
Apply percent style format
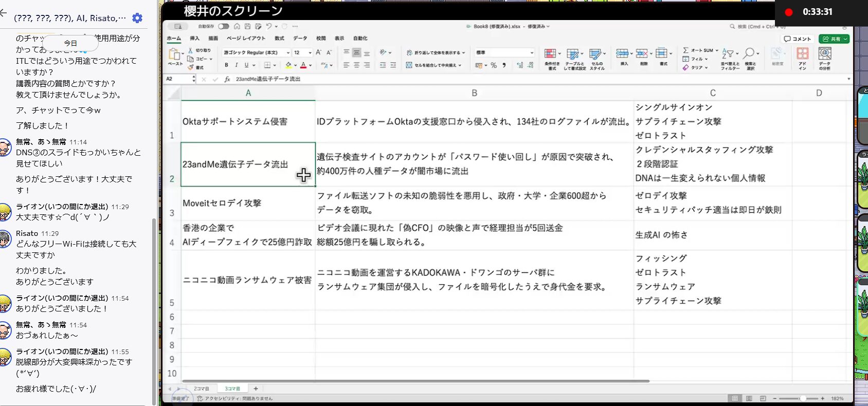494,65
